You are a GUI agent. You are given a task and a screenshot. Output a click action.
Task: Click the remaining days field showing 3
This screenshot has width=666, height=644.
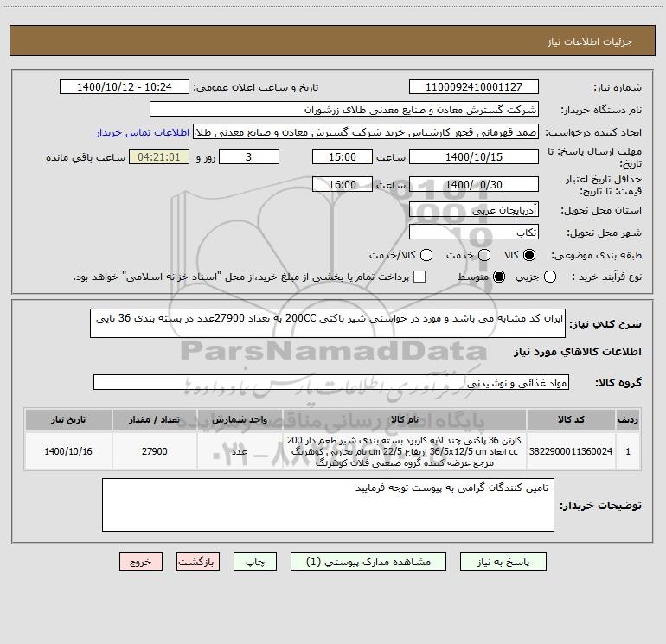[249, 156]
